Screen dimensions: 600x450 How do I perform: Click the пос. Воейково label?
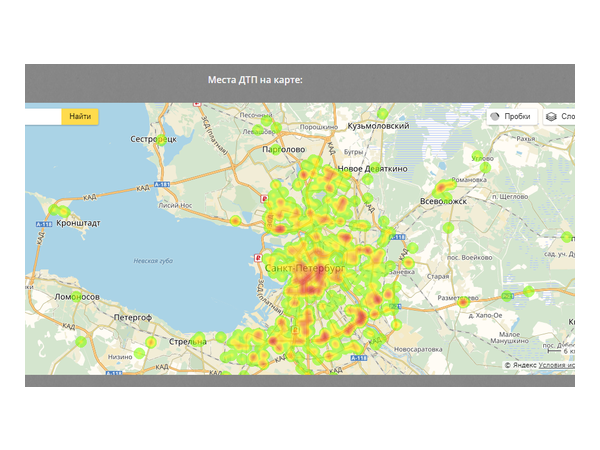click(x=470, y=258)
